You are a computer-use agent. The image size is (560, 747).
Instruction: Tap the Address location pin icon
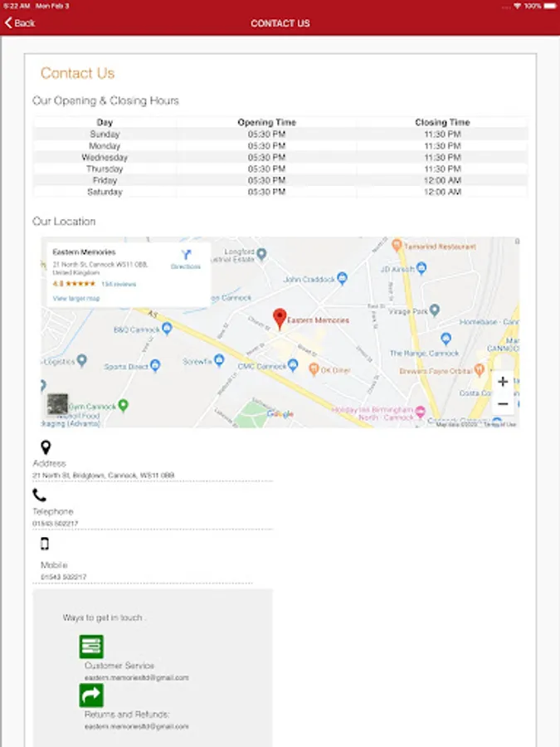point(46,447)
